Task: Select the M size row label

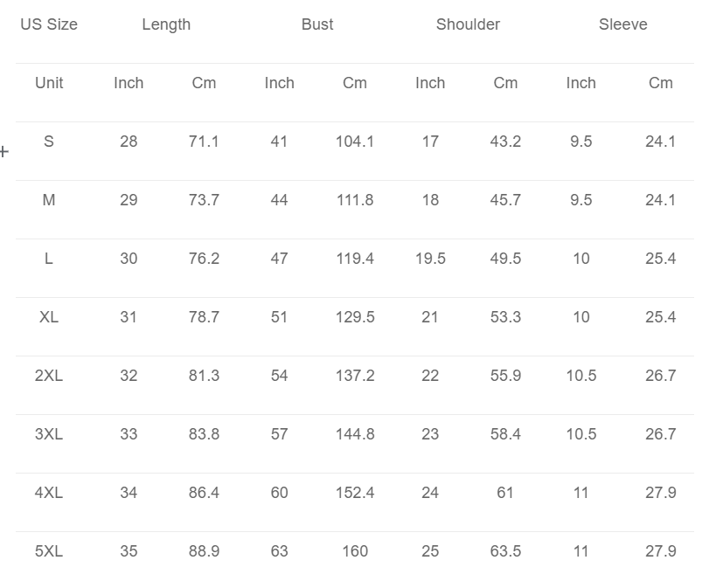Action: pos(49,200)
